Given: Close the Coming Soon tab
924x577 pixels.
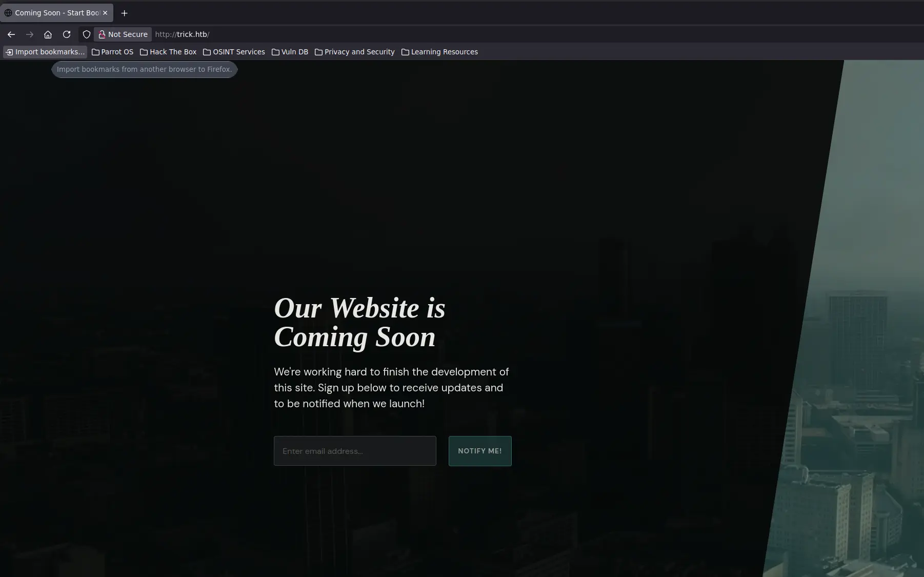Looking at the screenshot, I should click(105, 13).
